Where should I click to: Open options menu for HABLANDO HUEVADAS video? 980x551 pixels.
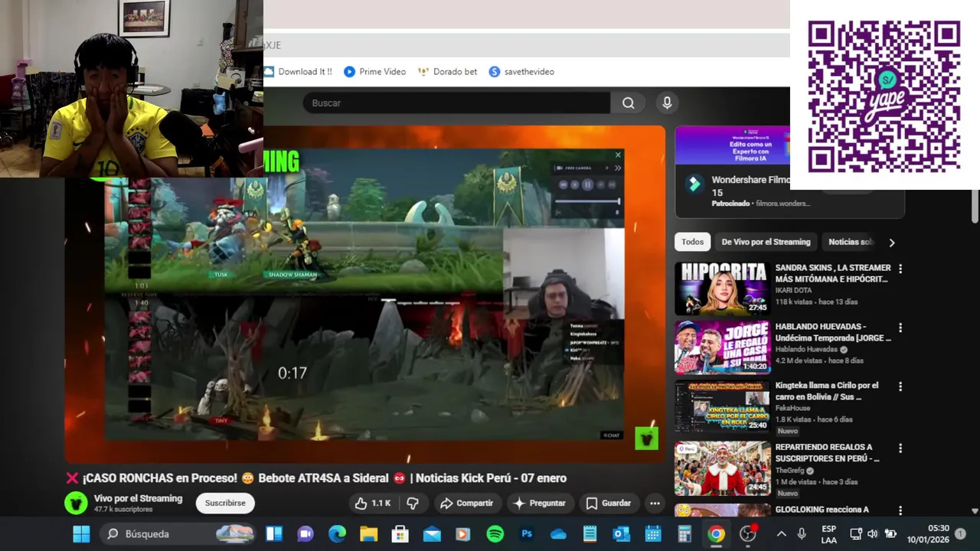[x=900, y=328]
